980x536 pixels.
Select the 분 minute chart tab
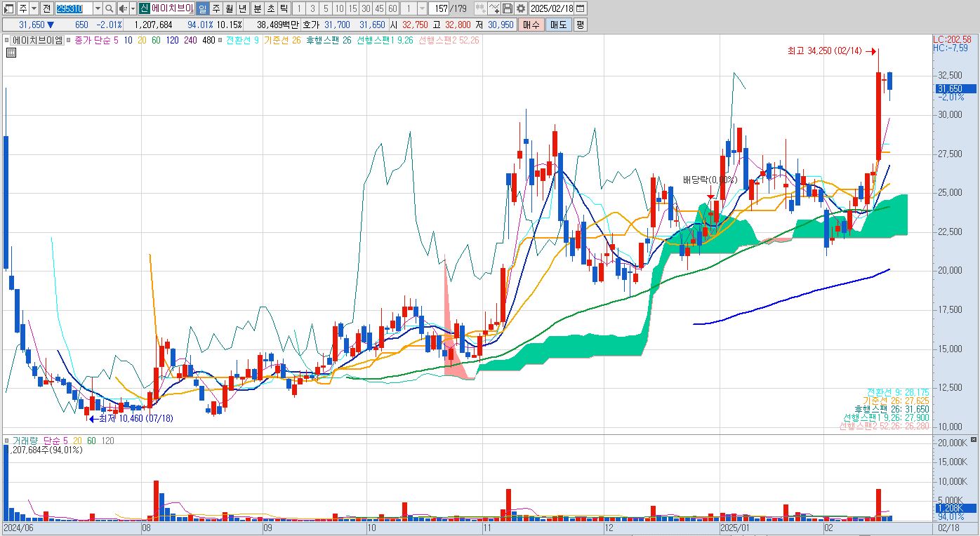pos(256,8)
